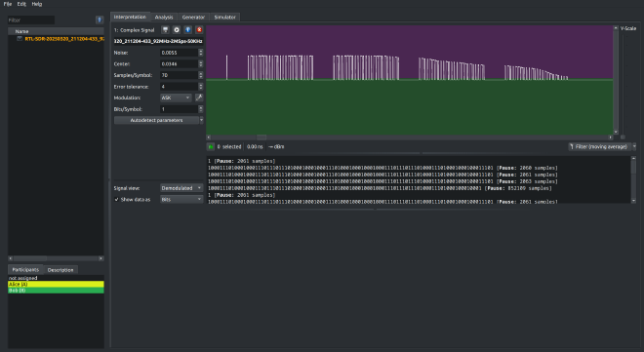Show signal details with the blue info icon

[187, 30]
